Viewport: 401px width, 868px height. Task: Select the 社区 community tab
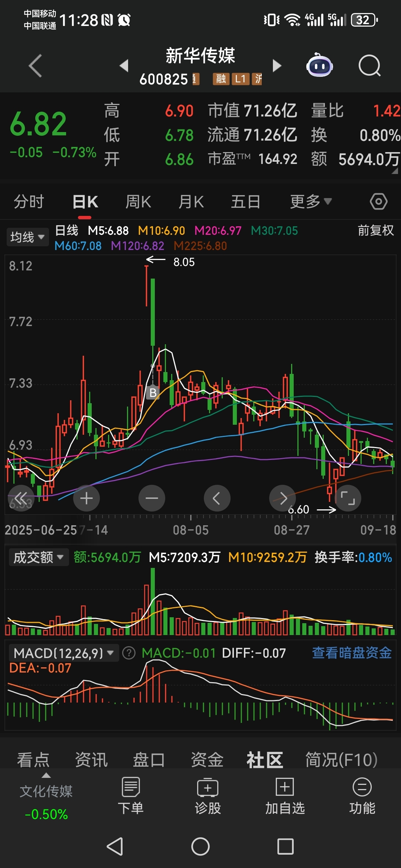pos(265,760)
